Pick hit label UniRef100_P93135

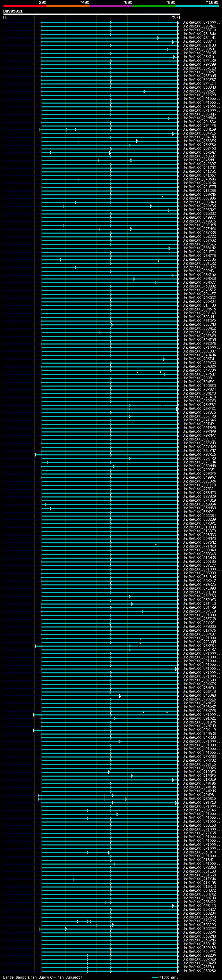(x=199, y=53)
